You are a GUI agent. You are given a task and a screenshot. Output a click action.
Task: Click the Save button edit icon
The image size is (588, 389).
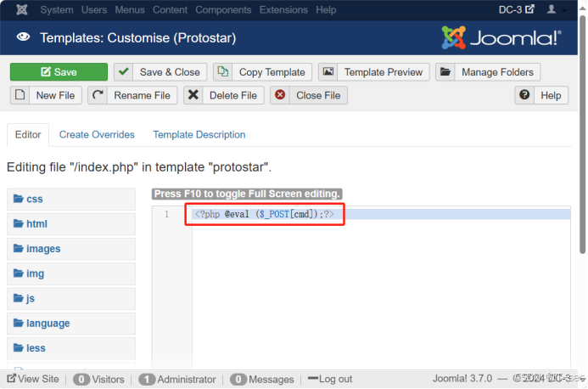point(46,71)
